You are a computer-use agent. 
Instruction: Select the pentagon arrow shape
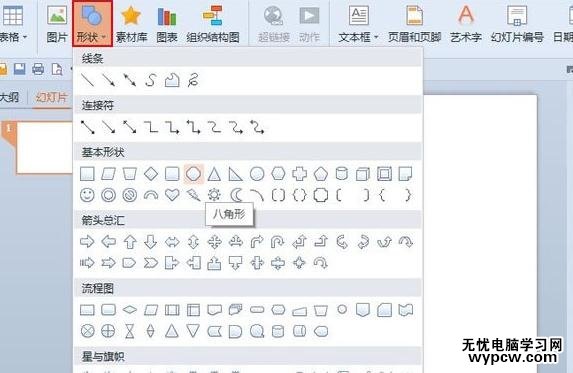[x=130, y=263]
